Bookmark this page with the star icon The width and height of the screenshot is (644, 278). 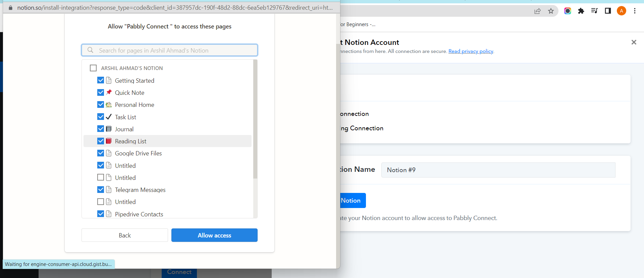tap(551, 11)
